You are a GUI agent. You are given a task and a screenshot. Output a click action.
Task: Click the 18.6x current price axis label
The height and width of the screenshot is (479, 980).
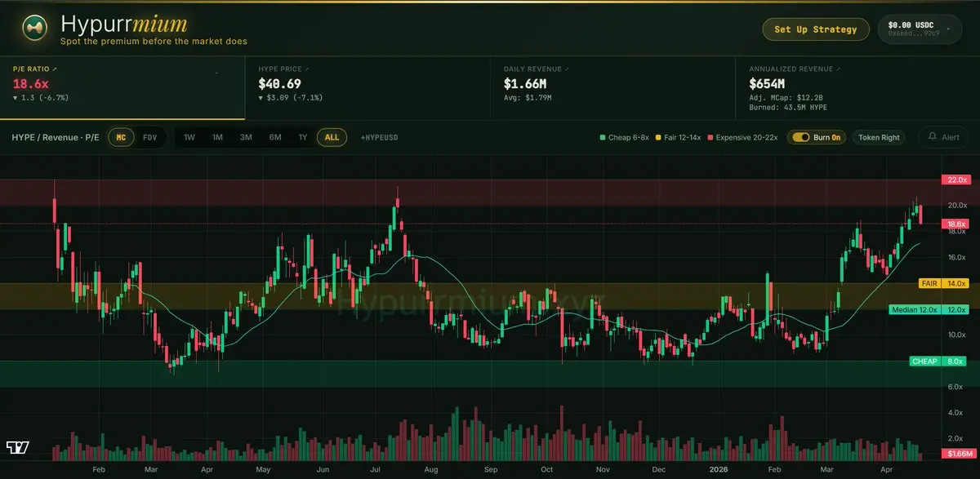click(956, 224)
